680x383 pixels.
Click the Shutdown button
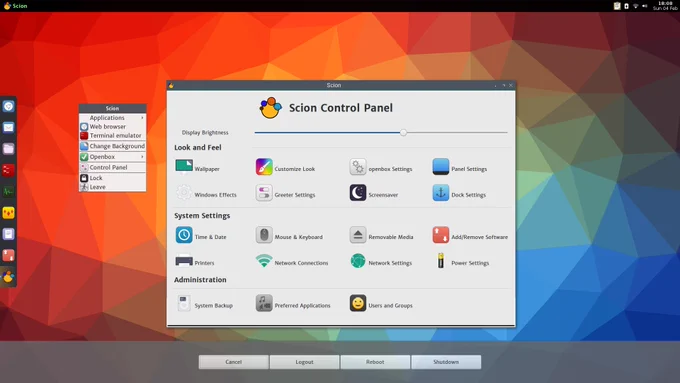(446, 362)
